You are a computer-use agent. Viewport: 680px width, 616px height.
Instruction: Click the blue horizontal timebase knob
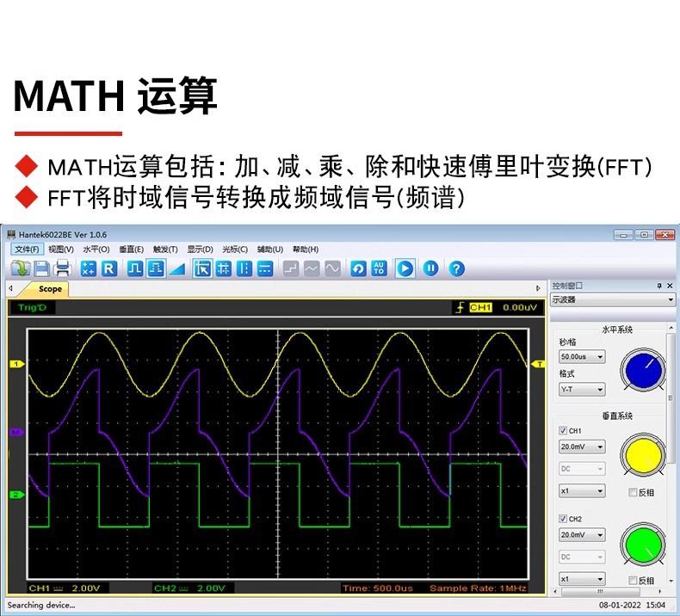[x=644, y=369]
